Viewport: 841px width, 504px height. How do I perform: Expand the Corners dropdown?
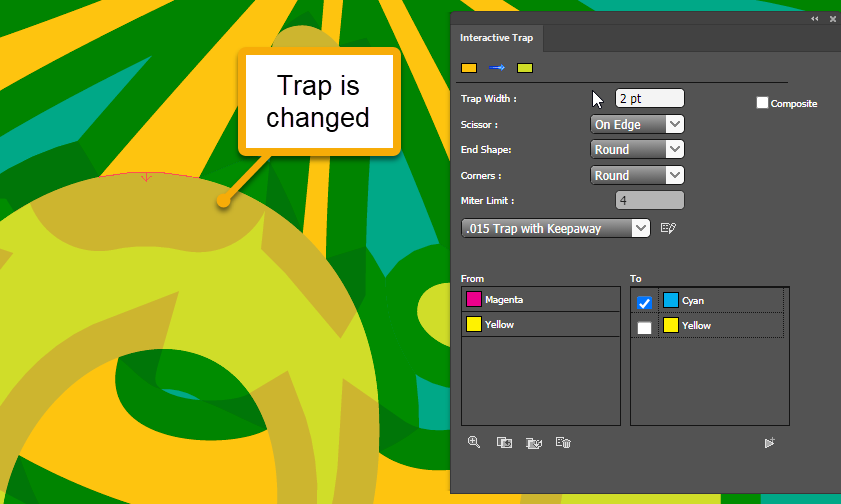click(x=637, y=175)
